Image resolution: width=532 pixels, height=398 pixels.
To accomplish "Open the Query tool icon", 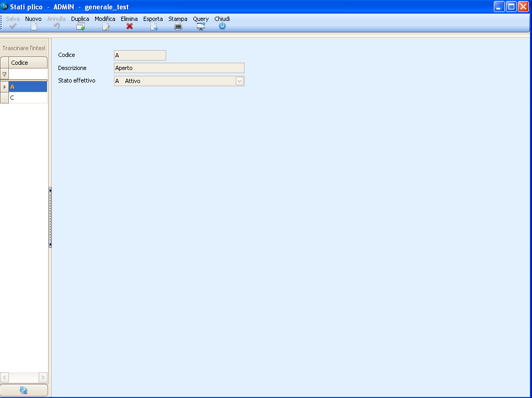I will pyautogui.click(x=201, y=26).
